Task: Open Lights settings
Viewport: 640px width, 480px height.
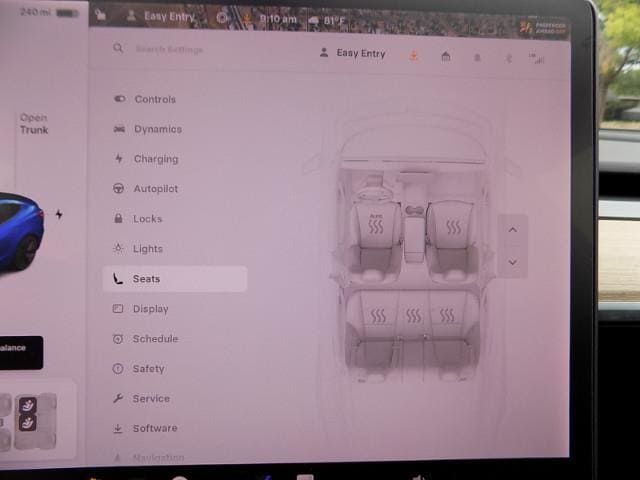Action: click(147, 249)
